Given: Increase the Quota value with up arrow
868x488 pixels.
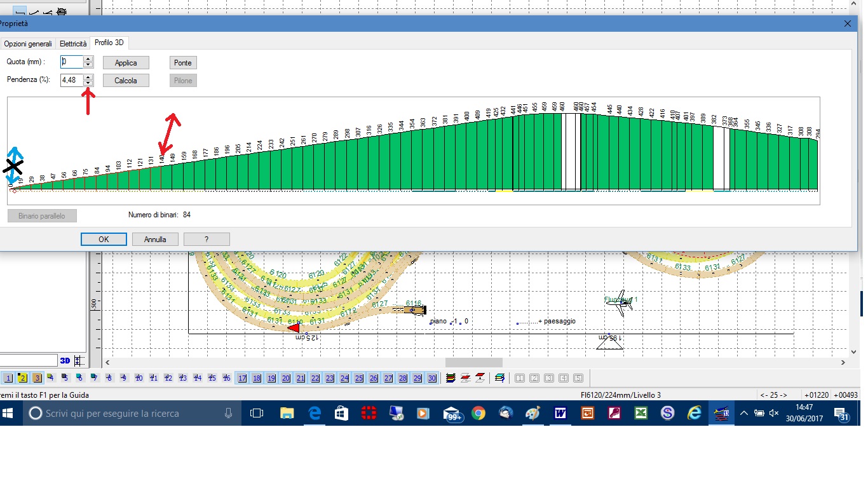Looking at the screenshot, I should tap(88, 59).
